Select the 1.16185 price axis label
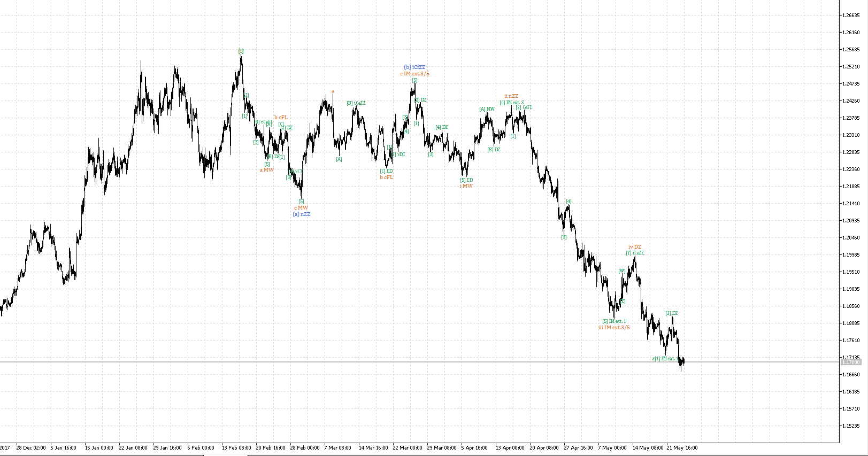This screenshot has width=868, height=456. pyautogui.click(x=851, y=392)
